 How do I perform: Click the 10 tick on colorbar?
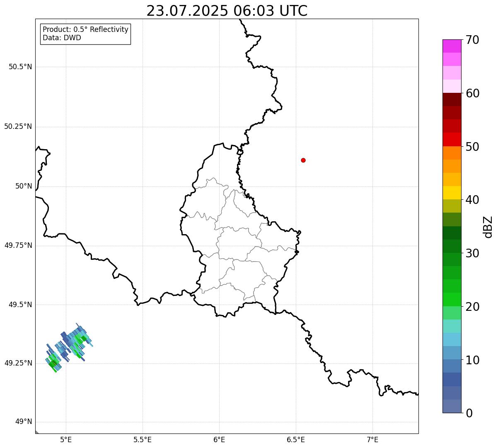coord(472,360)
